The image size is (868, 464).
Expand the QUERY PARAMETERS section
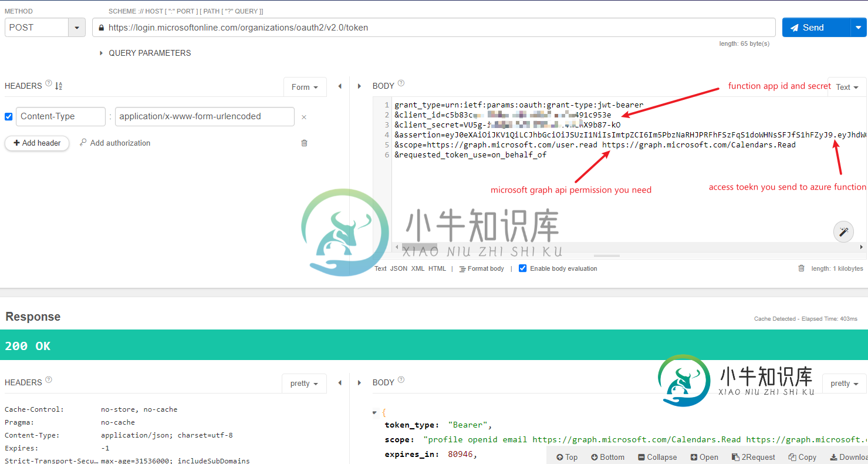[x=145, y=53]
